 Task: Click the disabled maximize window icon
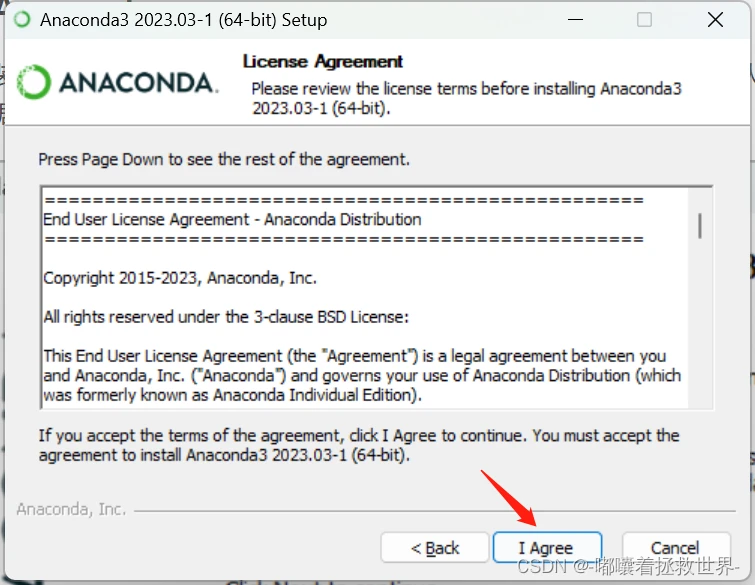click(x=644, y=20)
